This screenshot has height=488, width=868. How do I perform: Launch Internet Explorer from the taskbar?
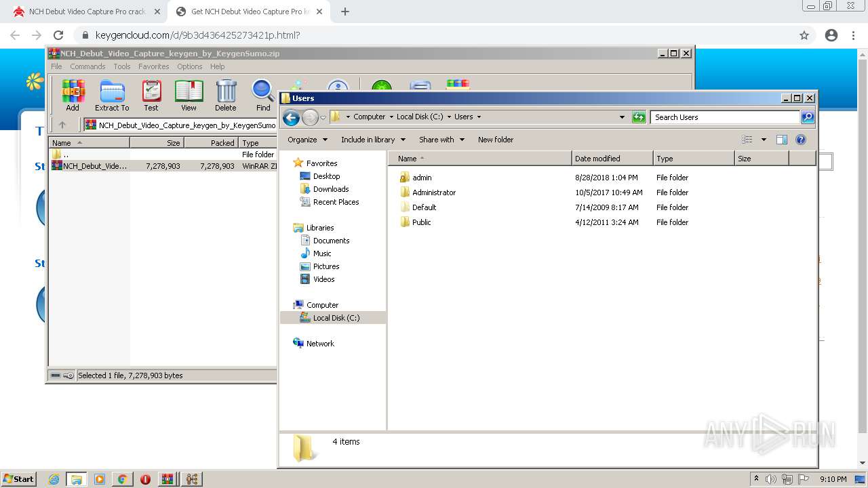click(54, 479)
